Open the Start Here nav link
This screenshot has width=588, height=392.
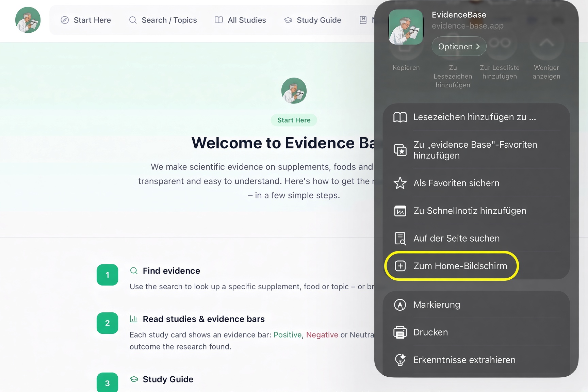[x=86, y=20]
